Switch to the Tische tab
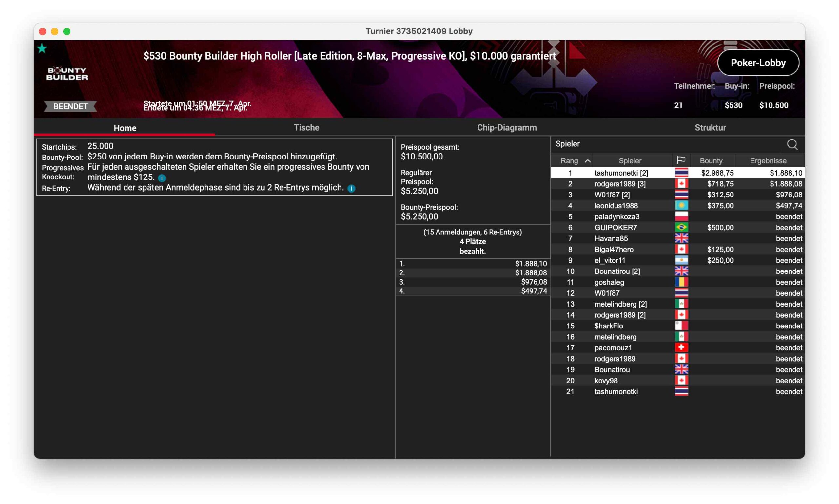The image size is (839, 504). click(x=306, y=128)
